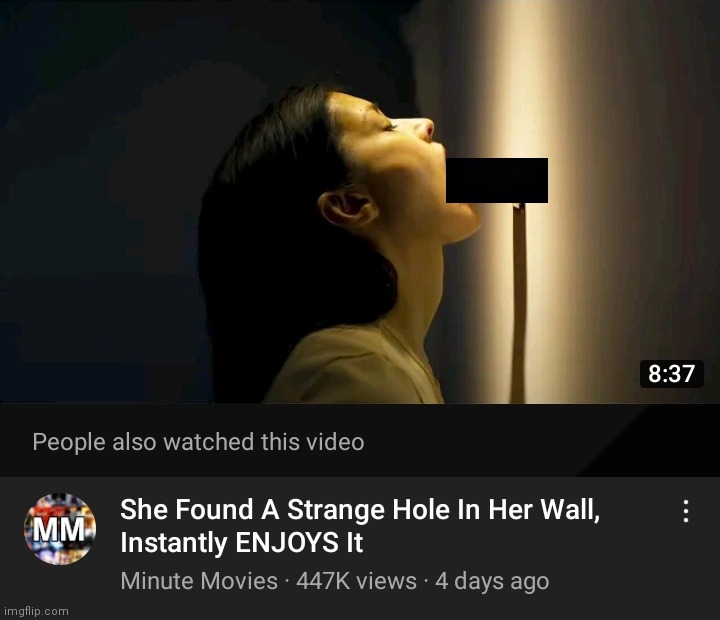
Task: Click 'Instantly' in the second title line
Action: (174, 543)
